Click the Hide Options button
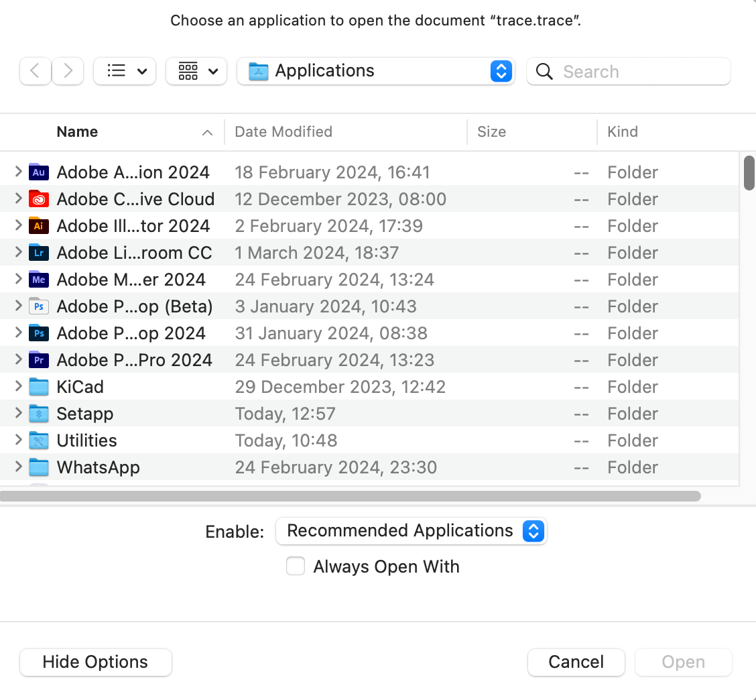The height and width of the screenshot is (700, 756). click(95, 662)
